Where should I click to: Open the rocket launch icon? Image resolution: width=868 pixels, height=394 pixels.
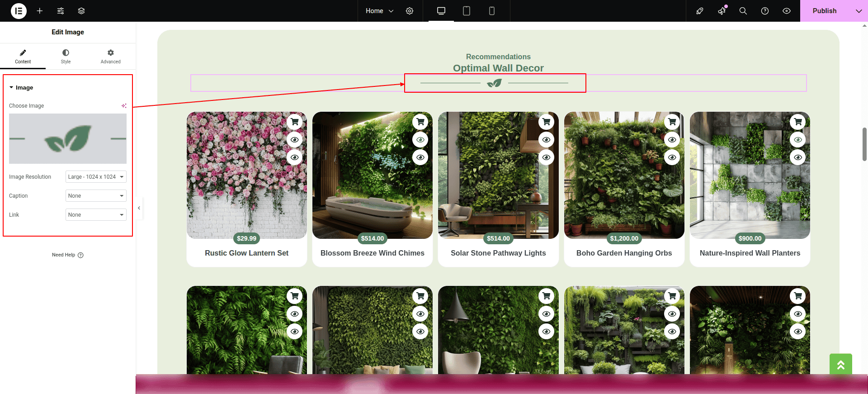tap(700, 11)
